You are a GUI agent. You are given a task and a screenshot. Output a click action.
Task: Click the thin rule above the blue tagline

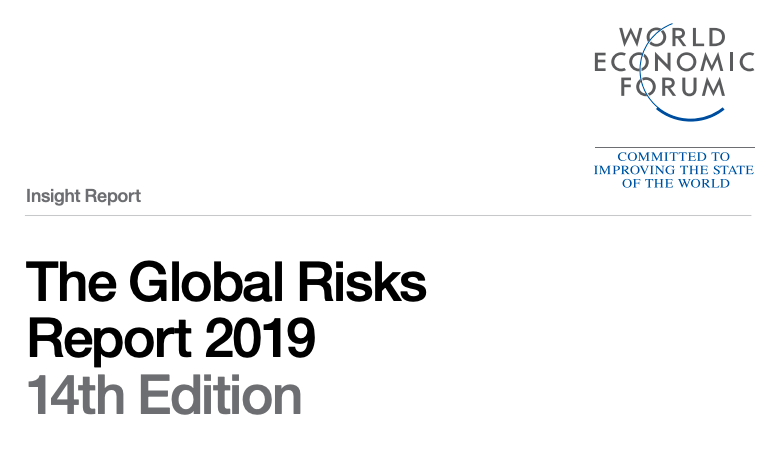coord(675,147)
